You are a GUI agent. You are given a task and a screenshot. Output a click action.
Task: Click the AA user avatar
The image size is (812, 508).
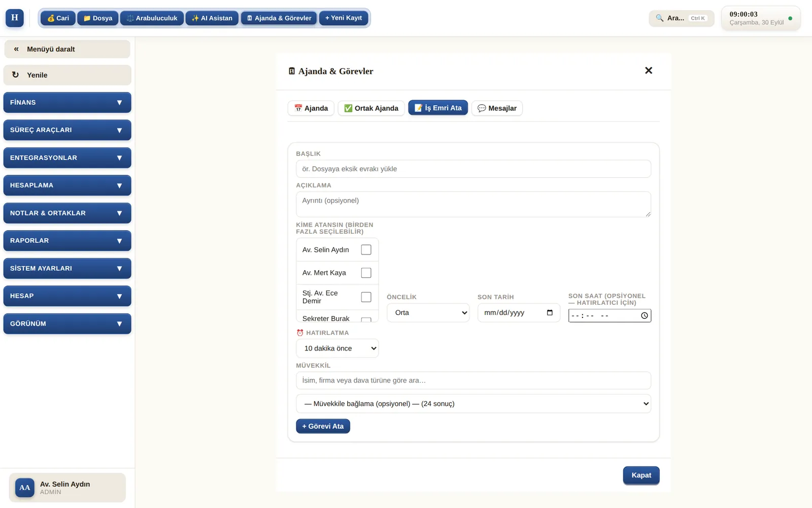[24, 488]
